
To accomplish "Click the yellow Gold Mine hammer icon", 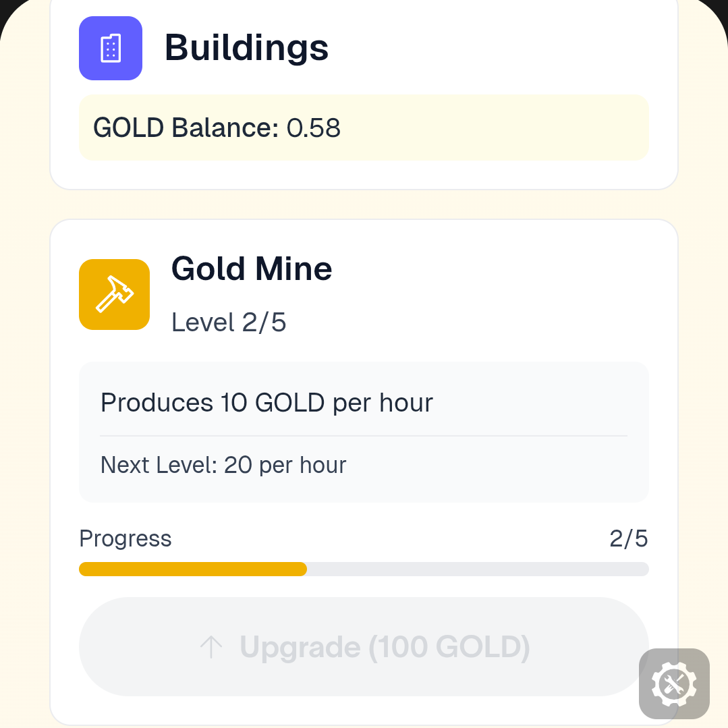I will [x=114, y=294].
